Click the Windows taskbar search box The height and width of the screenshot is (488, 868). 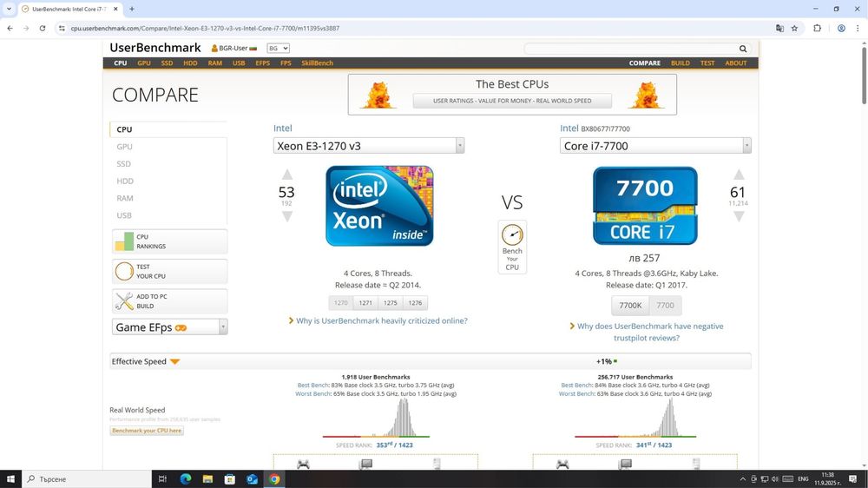pyautogui.click(x=86, y=479)
